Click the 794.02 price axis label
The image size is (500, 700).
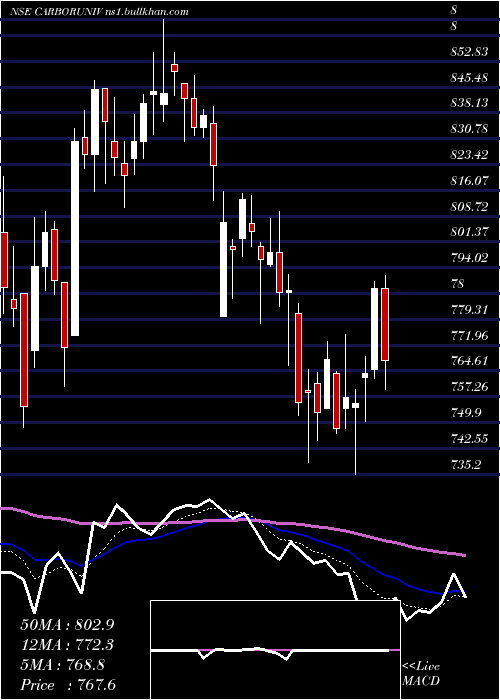click(469, 258)
